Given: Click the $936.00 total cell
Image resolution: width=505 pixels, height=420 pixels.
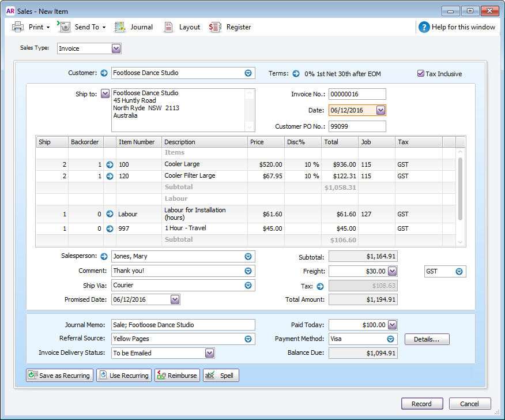Looking at the screenshot, I should click(x=340, y=164).
